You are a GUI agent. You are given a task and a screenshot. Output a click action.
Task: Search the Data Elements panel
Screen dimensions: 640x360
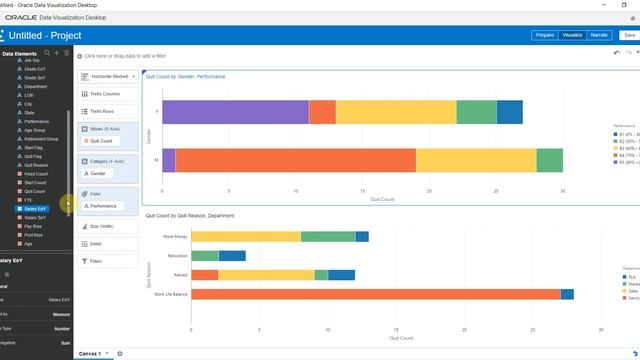[x=47, y=53]
